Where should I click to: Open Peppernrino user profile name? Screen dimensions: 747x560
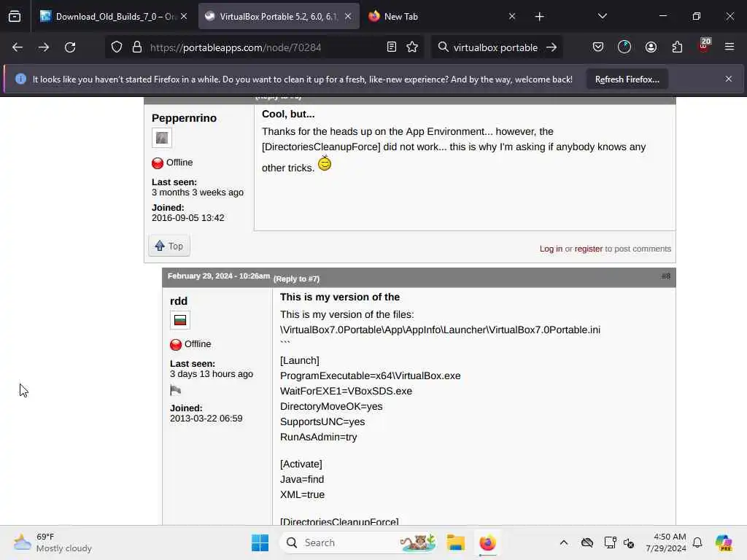click(184, 118)
